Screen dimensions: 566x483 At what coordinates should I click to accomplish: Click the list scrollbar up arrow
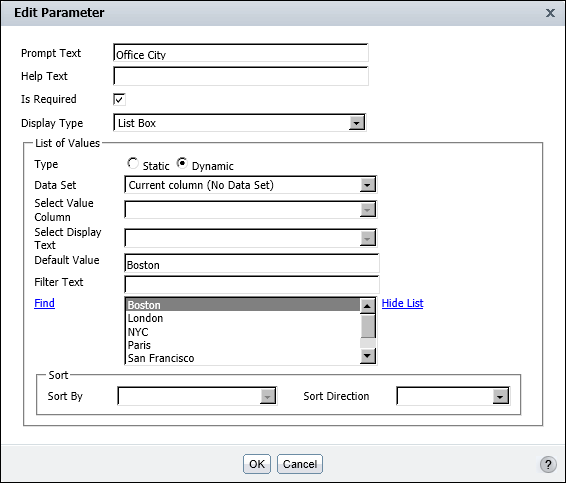pos(367,306)
